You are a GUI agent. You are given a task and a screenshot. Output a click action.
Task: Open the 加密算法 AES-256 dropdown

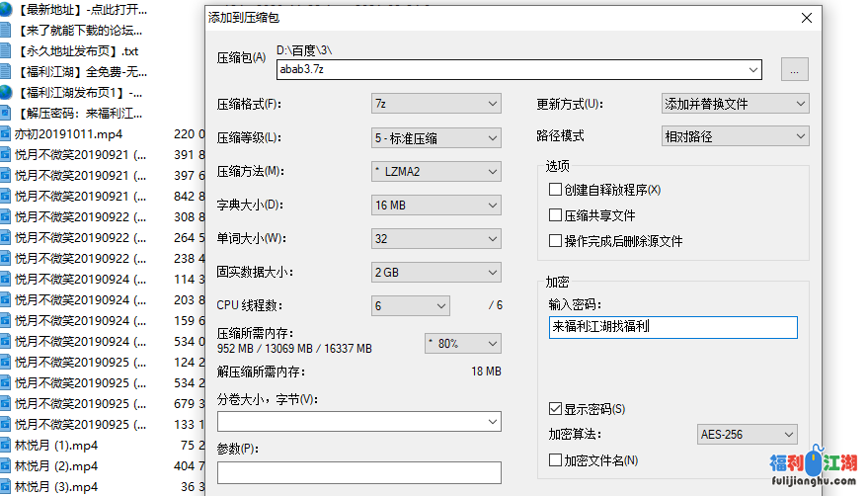pos(747,435)
